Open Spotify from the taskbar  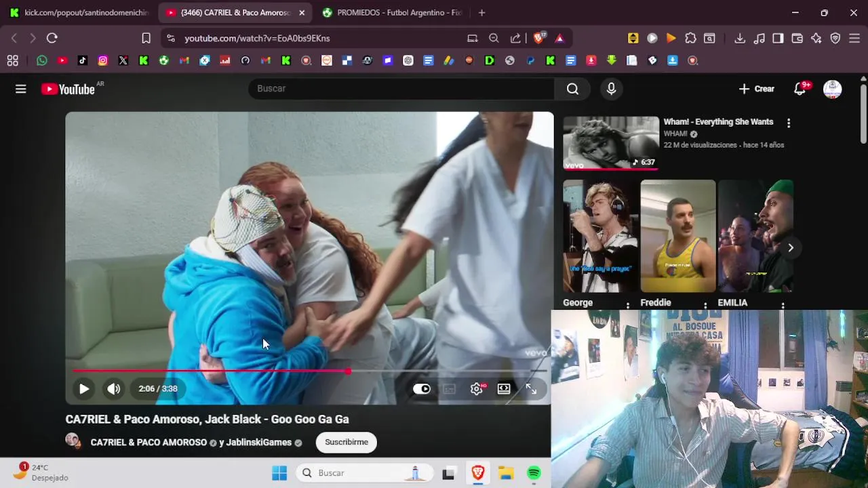coord(534,473)
